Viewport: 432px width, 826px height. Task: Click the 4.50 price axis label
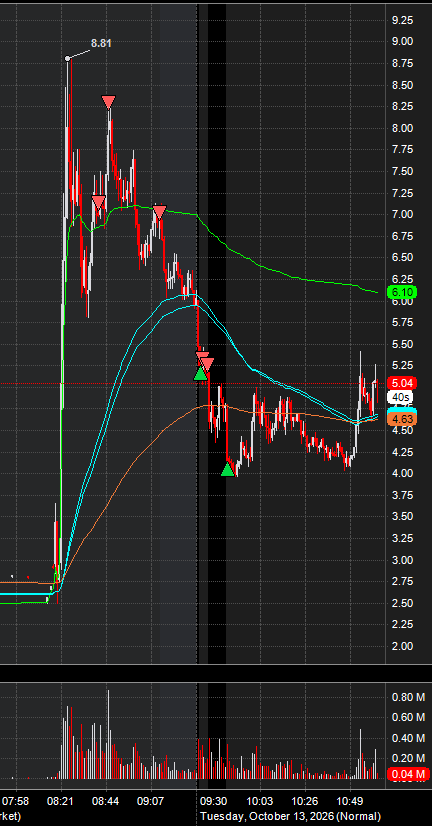point(402,430)
